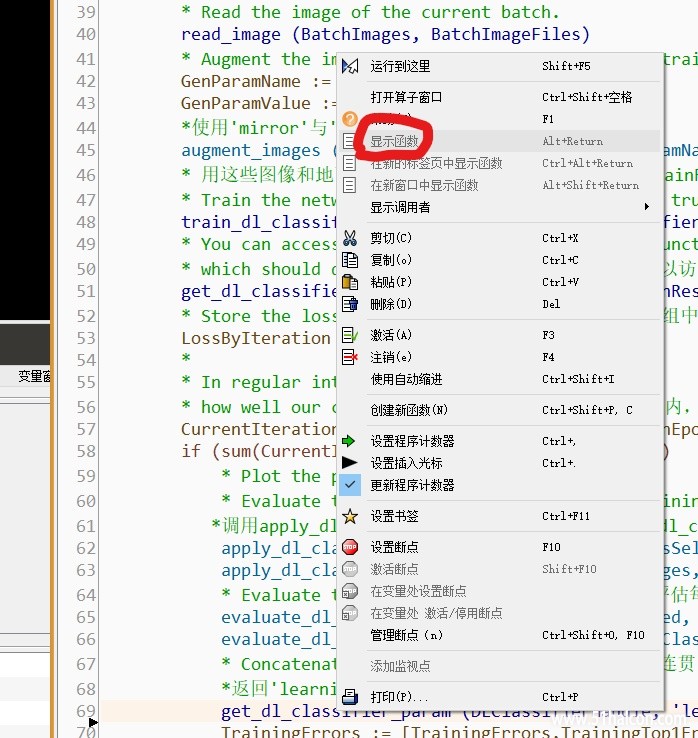Select 运行到这里 menu entry
Viewport: 698px width, 738px height.
pos(500,66)
